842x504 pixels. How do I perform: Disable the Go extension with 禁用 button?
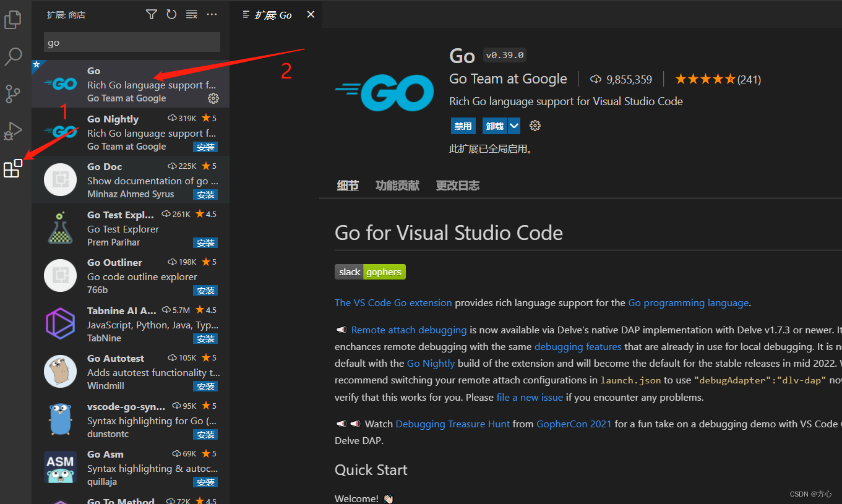point(463,126)
